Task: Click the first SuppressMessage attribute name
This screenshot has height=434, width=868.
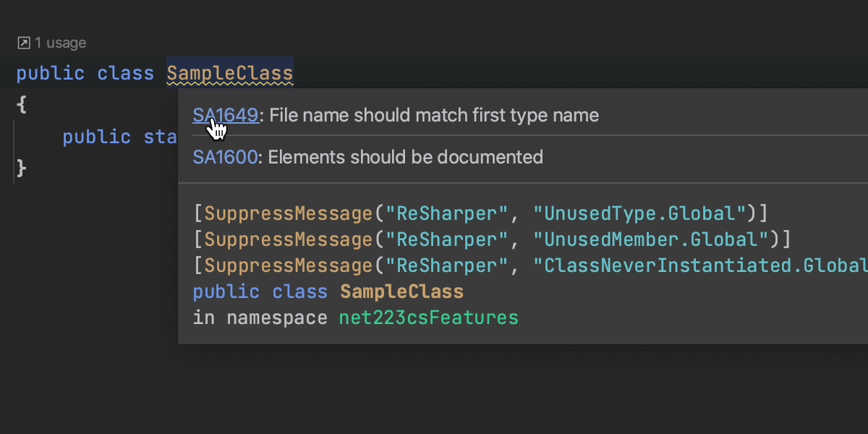Action: tap(289, 213)
